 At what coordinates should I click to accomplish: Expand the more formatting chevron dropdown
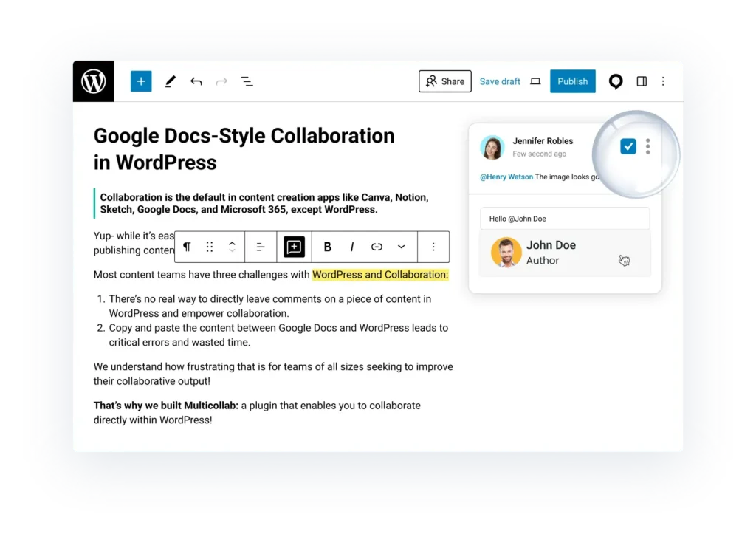pos(401,247)
